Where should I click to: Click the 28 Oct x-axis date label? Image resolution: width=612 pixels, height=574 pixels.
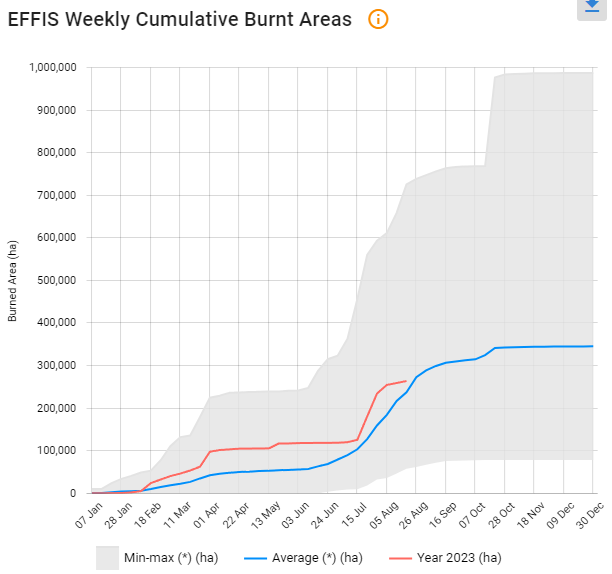tap(502, 515)
